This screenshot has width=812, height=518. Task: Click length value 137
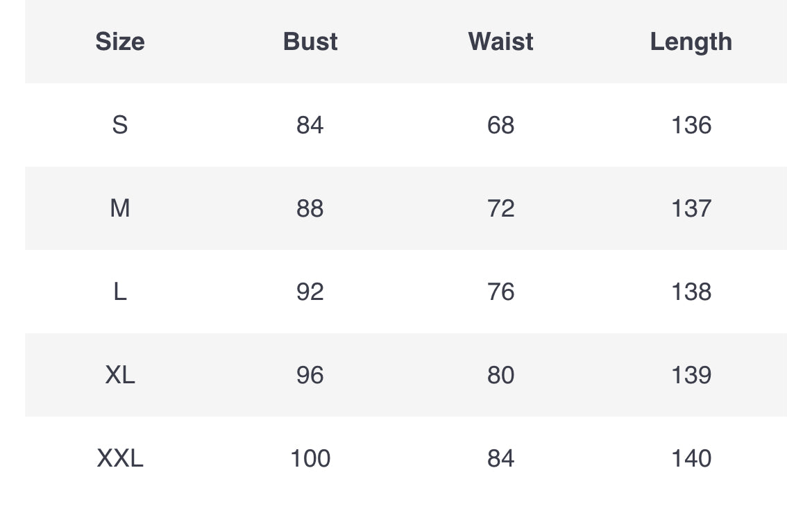point(691,208)
